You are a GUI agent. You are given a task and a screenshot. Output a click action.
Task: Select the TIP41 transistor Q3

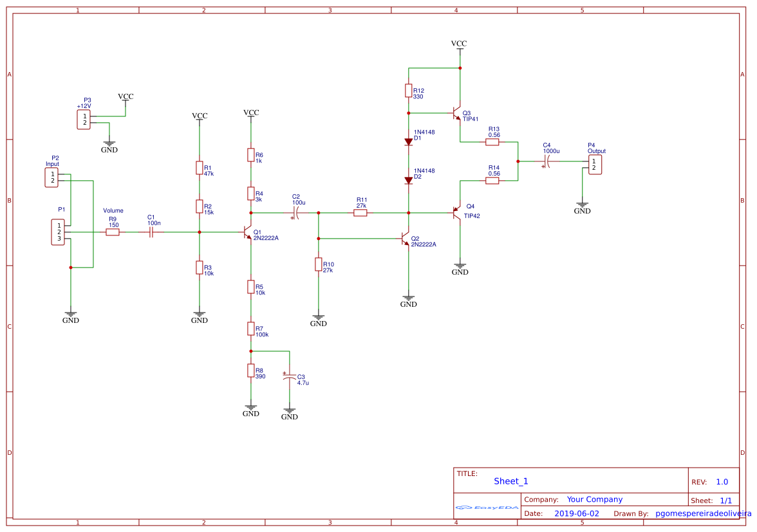tap(457, 115)
